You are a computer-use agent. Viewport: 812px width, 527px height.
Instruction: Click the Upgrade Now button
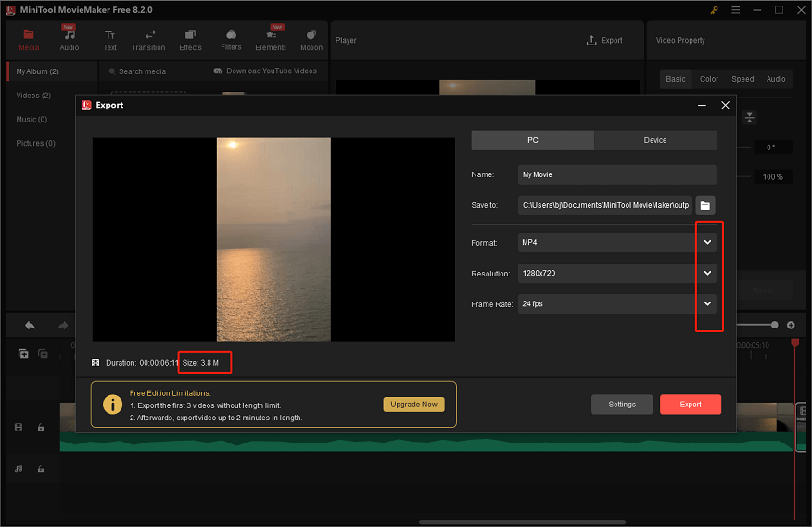click(x=413, y=405)
